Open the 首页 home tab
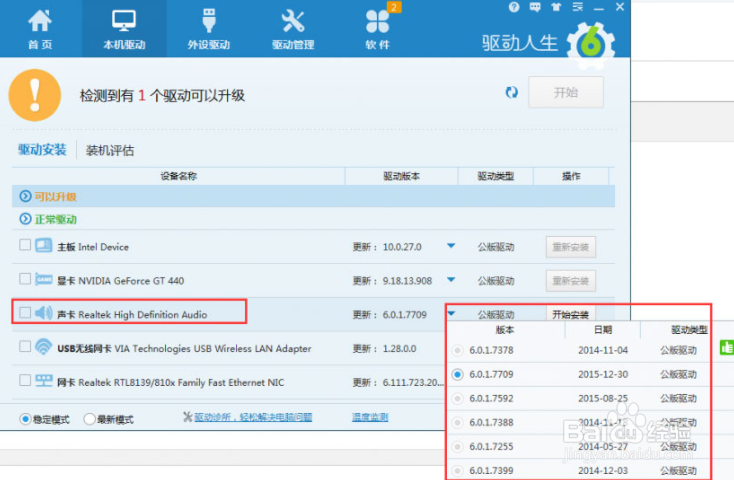The image size is (734, 480). (40, 29)
